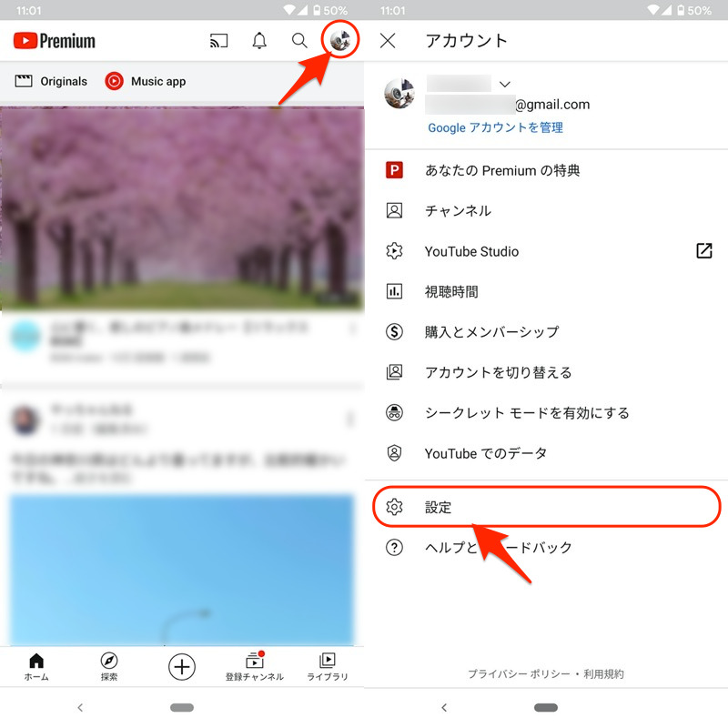Viewport: 728px width, 728px height.
Task: Switch to 探索 tab
Action: coord(109,666)
